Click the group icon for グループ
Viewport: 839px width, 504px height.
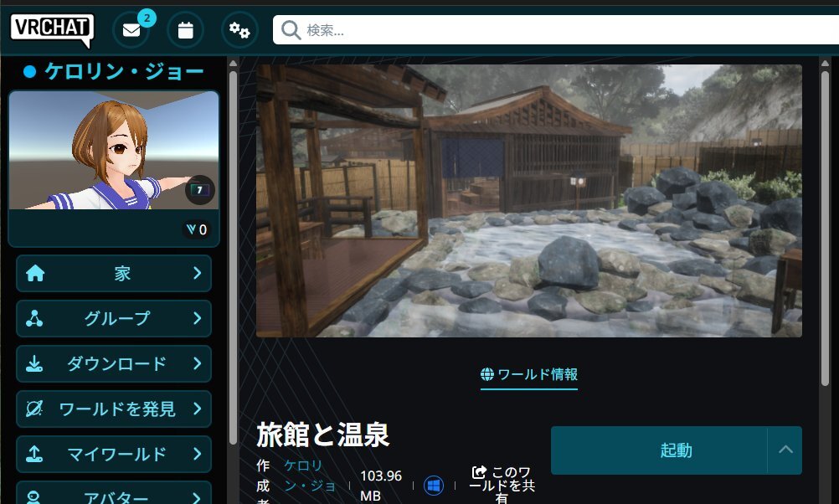click(34, 318)
